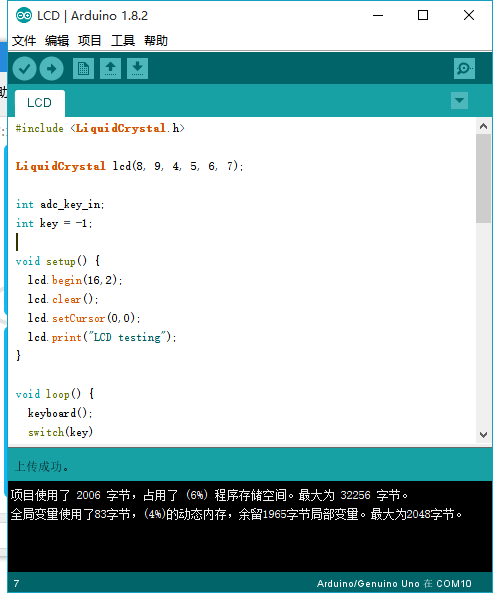Click the editor scrollbar down arrow
The height and width of the screenshot is (600, 500).
click(484, 435)
